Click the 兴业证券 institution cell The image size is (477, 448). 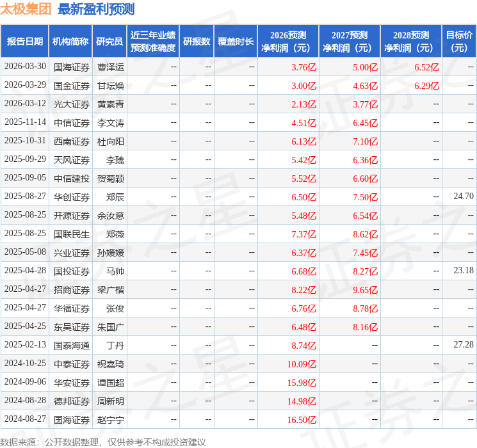tap(72, 253)
